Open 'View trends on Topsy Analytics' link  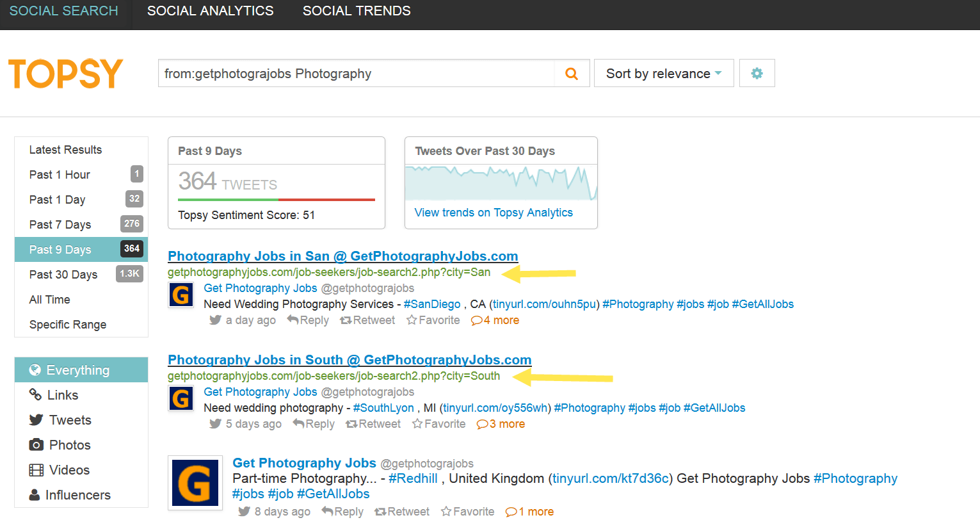[x=494, y=213]
